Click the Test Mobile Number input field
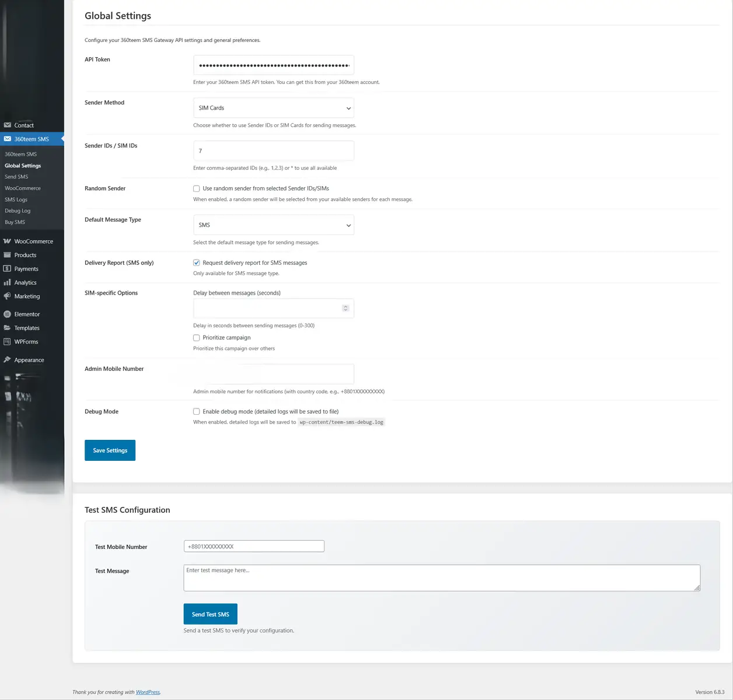This screenshot has height=700, width=733. point(254,547)
